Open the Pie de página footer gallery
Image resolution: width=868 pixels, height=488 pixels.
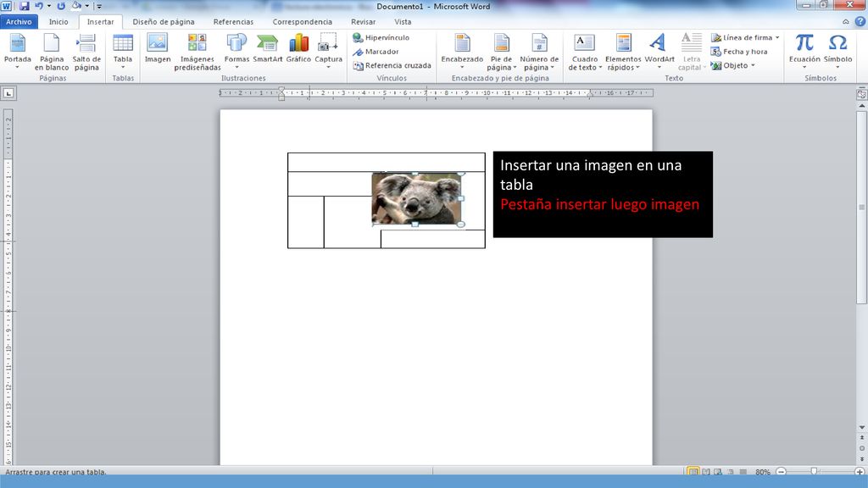click(x=501, y=52)
